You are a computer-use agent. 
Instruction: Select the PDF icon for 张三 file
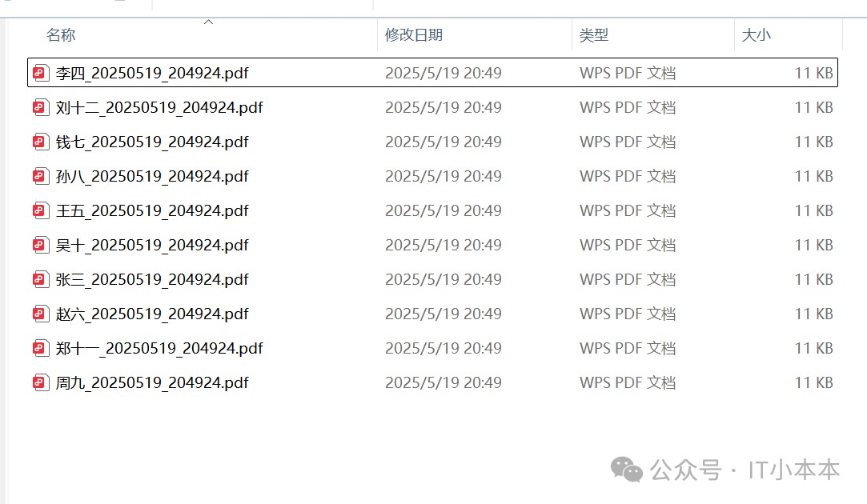(40, 279)
